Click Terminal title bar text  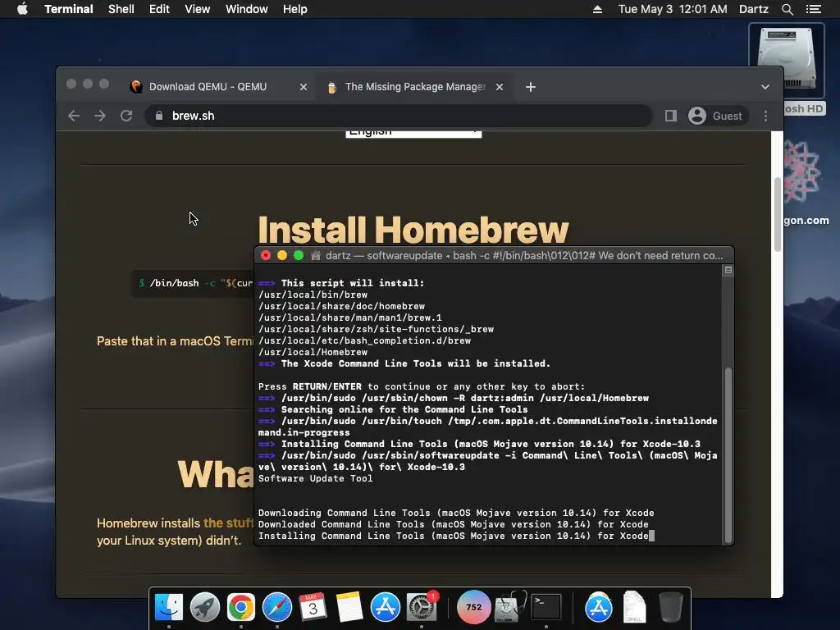click(524, 256)
